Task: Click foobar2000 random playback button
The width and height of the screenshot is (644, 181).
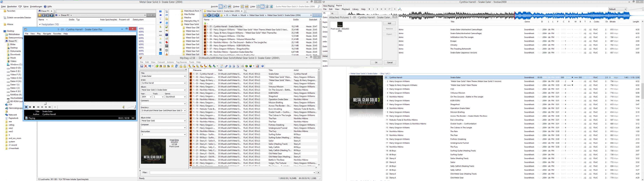Action: pos(389,9)
